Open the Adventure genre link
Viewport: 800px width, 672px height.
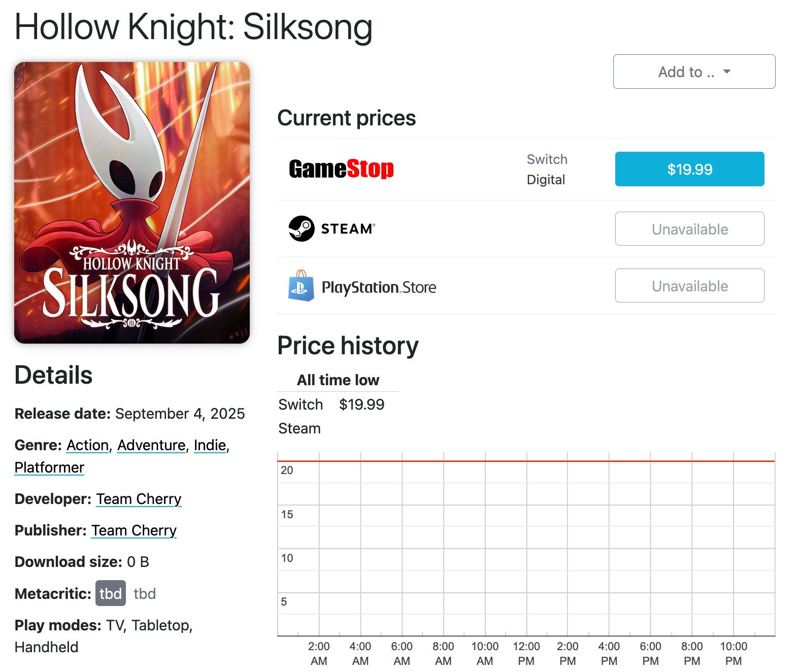point(151,445)
